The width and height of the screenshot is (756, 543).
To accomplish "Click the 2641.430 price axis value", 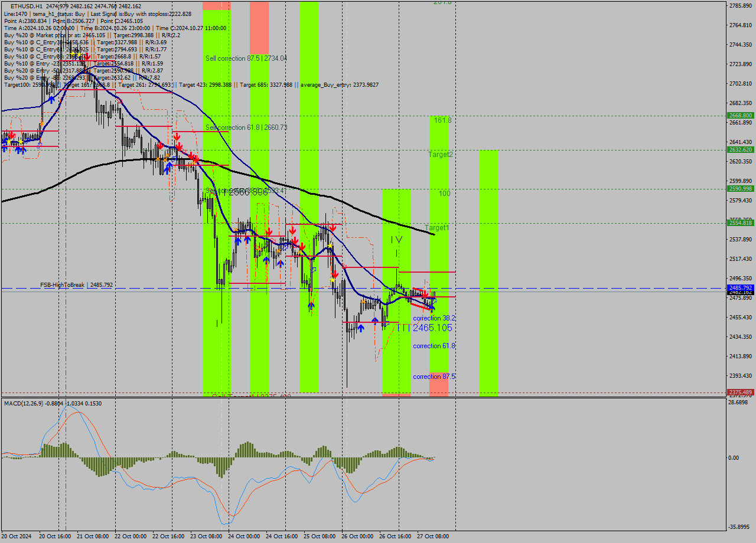I will 741,142.
